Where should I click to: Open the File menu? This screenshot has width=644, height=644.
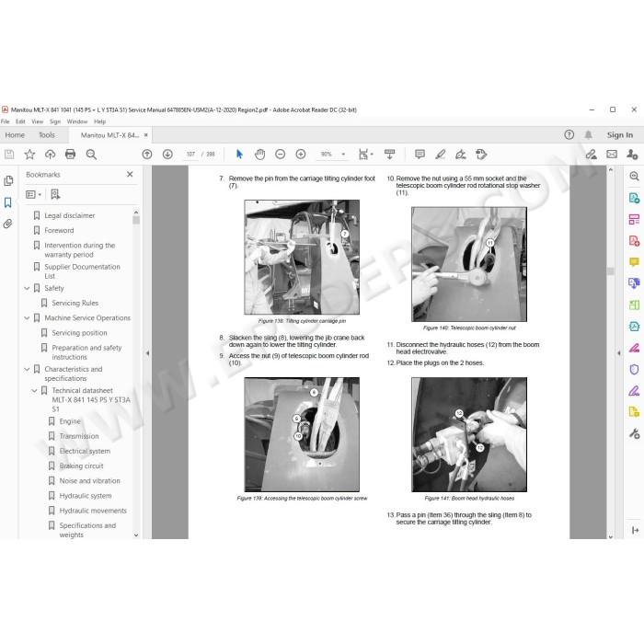click(5, 121)
